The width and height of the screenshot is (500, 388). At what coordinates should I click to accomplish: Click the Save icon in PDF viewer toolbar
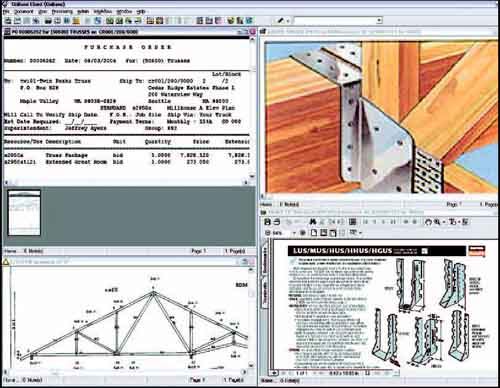pyautogui.click(x=267, y=222)
